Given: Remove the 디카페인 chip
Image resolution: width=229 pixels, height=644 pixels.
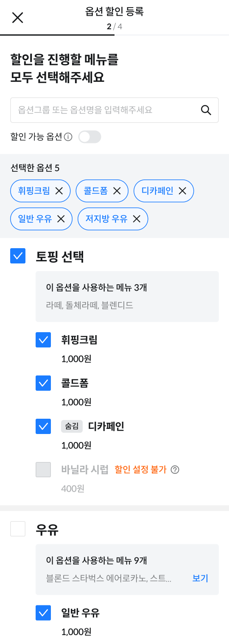Looking at the screenshot, I should [182, 191].
